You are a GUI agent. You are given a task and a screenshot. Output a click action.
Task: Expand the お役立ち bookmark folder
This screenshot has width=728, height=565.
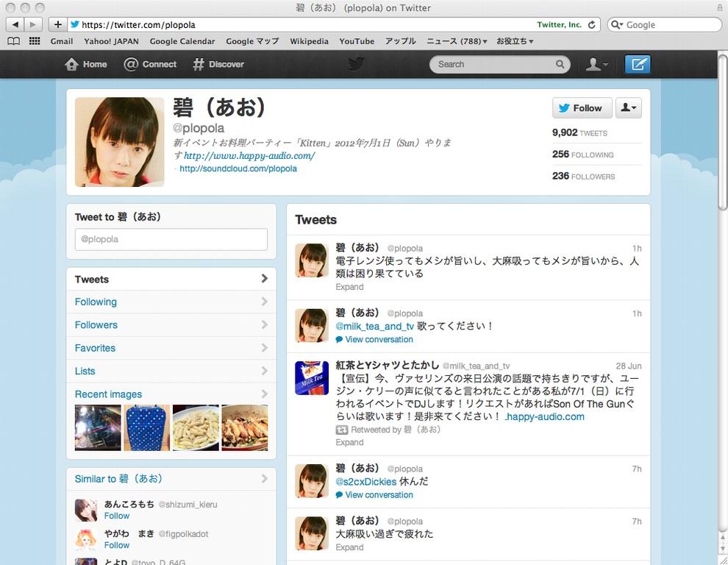(x=515, y=41)
